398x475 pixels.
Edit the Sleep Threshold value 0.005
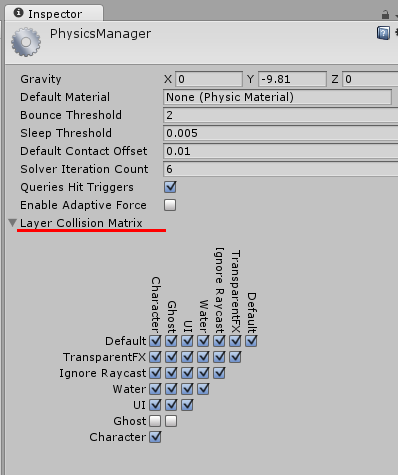pyautogui.click(x=280, y=133)
